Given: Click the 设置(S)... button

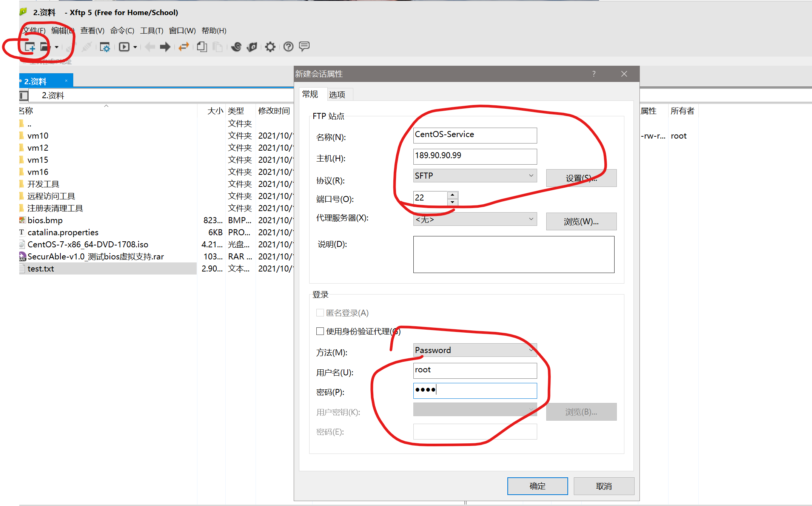Looking at the screenshot, I should coord(581,178).
